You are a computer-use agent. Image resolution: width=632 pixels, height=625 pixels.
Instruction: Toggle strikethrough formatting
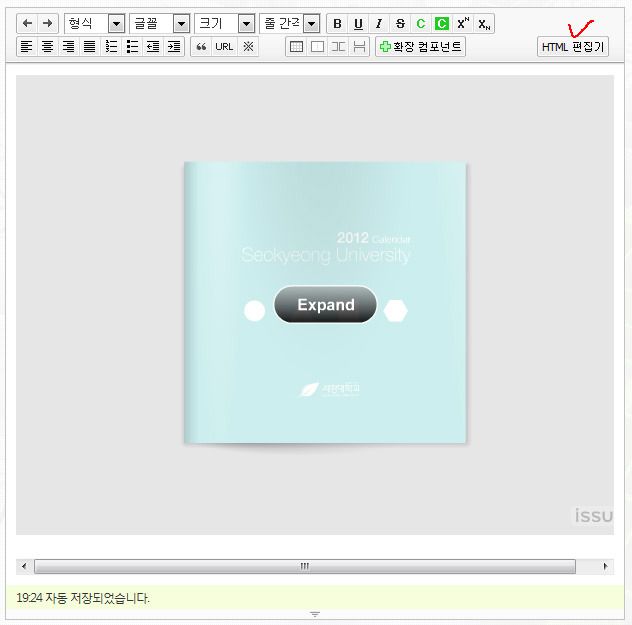tap(400, 24)
